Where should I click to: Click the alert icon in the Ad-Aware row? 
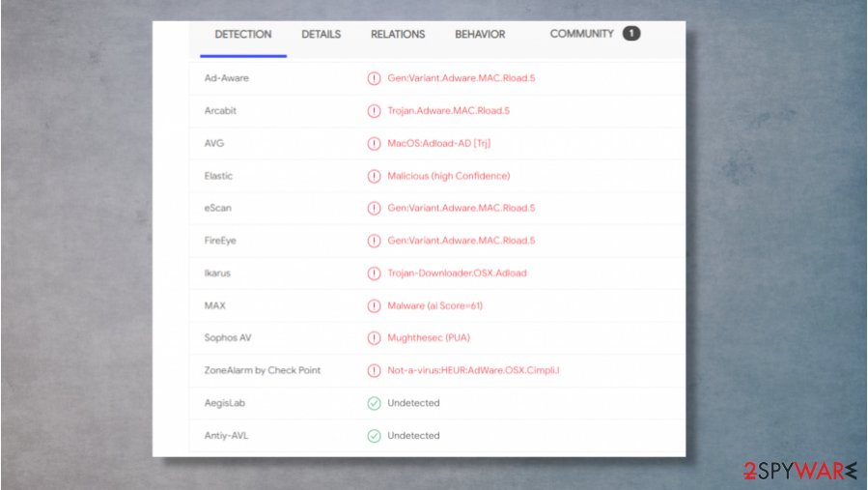[x=375, y=78]
